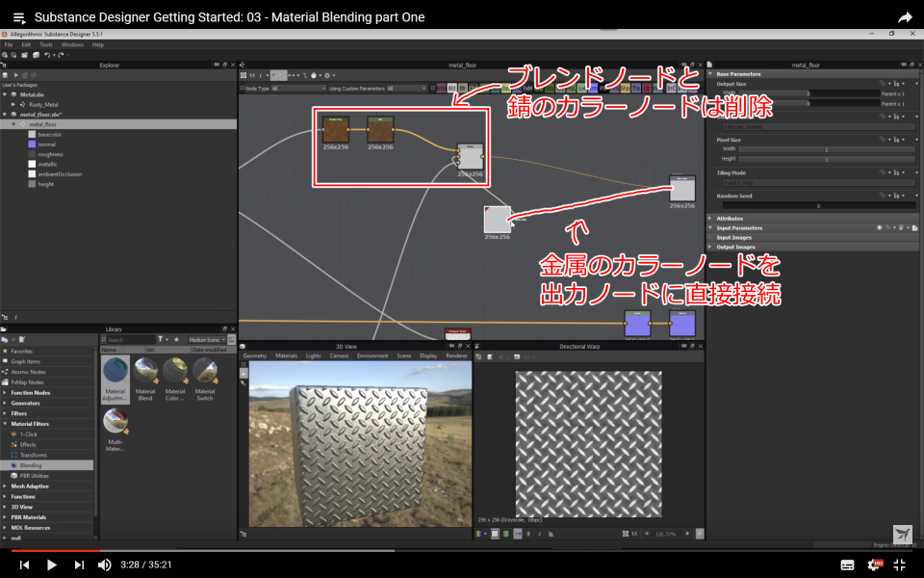Click the Bld node shortcut button

point(452,89)
